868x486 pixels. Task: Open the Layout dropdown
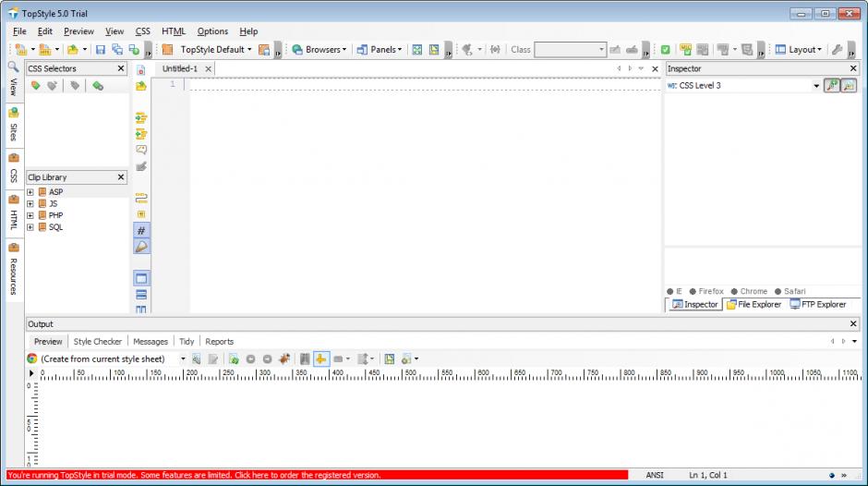(x=798, y=50)
